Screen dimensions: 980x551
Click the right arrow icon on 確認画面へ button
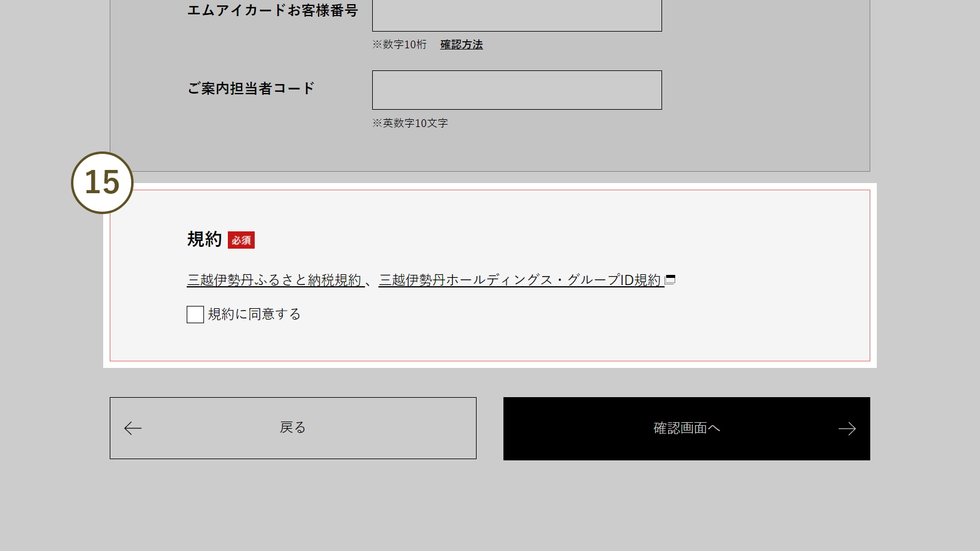tap(846, 429)
